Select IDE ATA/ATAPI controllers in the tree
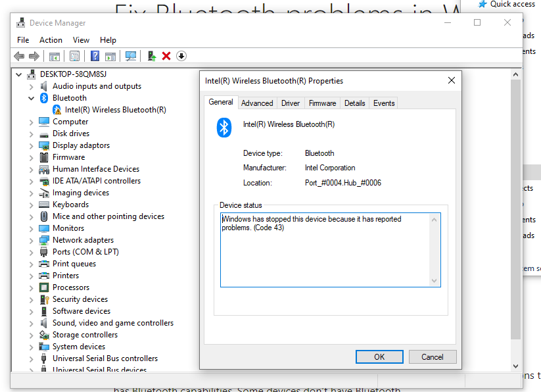The width and height of the screenshot is (541, 392). [x=97, y=181]
